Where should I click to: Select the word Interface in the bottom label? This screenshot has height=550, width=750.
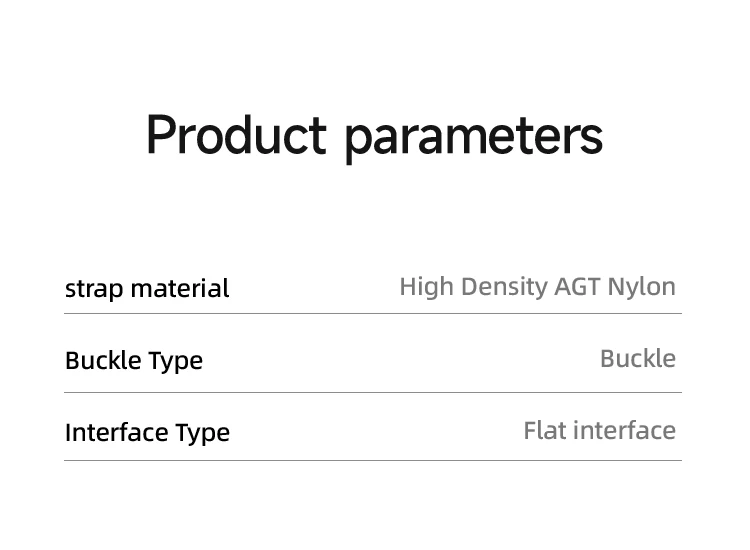117,432
